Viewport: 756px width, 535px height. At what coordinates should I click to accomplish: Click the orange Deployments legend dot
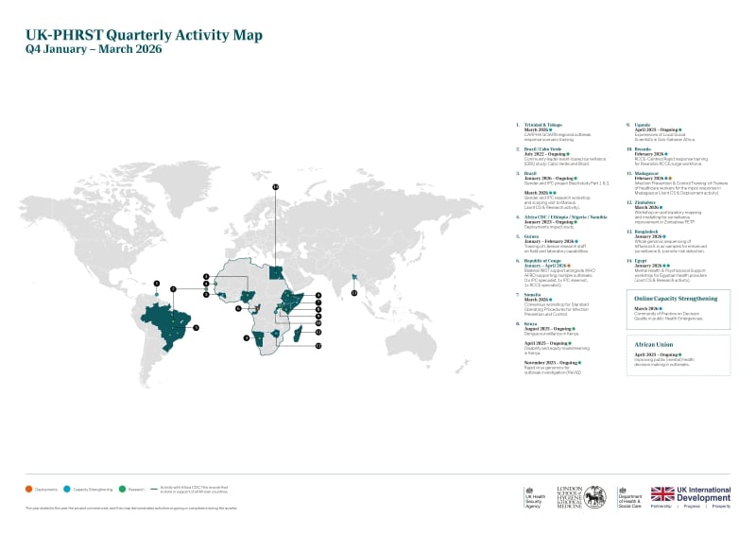[x=28, y=490]
